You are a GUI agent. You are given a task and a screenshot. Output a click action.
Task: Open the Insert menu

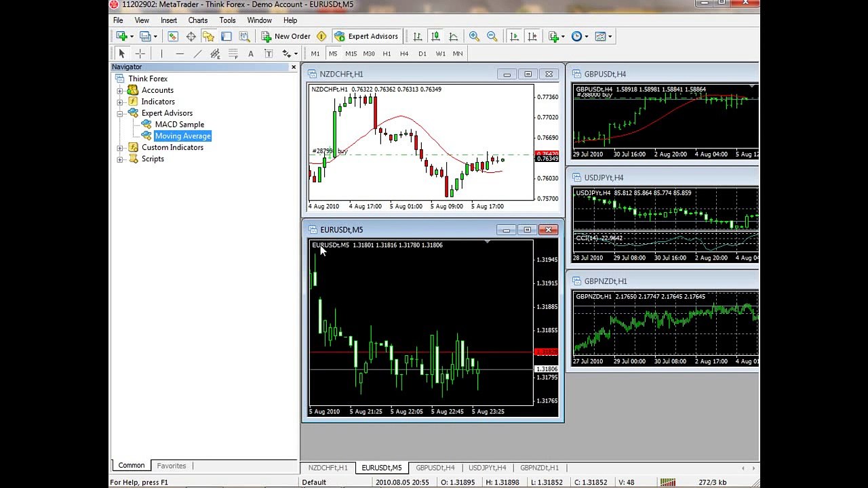point(169,20)
